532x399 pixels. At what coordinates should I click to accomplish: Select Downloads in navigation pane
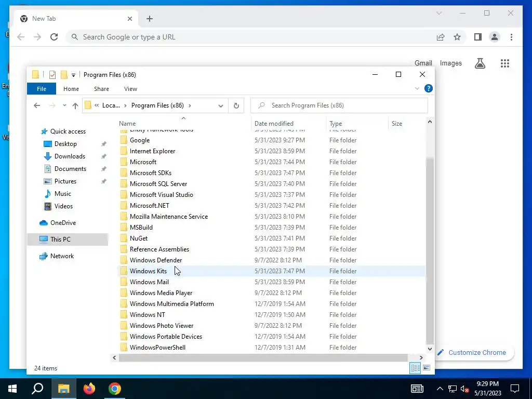coord(70,156)
